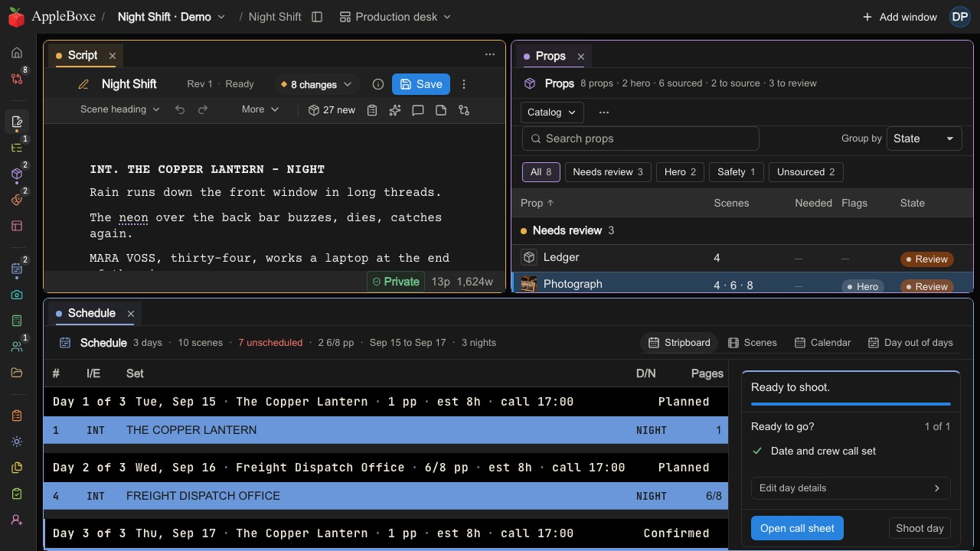Click Add window
Viewport: 980px width, 551px height.
tap(900, 17)
